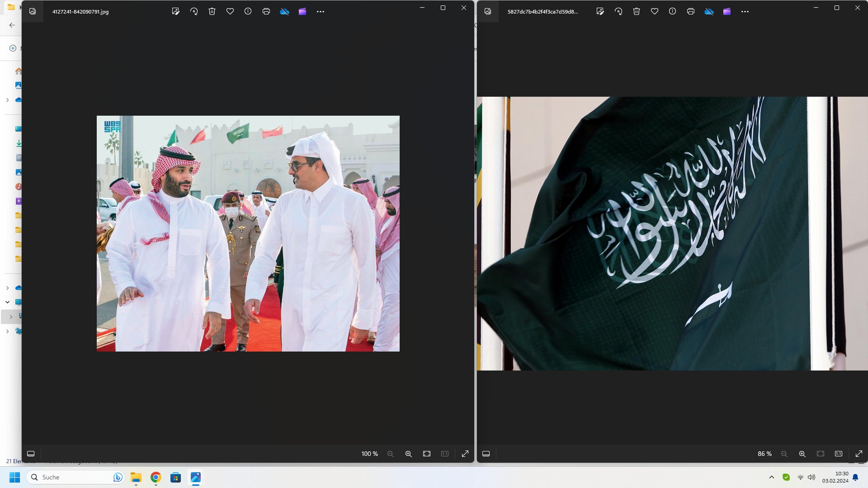The image size is (868, 488).
Task: Click the green flag photo
Action: pos(672,233)
